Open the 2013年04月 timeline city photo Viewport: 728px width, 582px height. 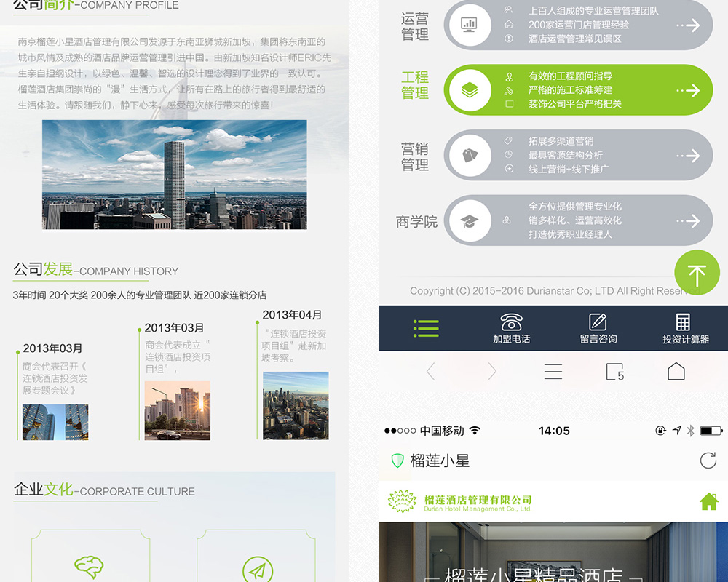tap(296, 405)
